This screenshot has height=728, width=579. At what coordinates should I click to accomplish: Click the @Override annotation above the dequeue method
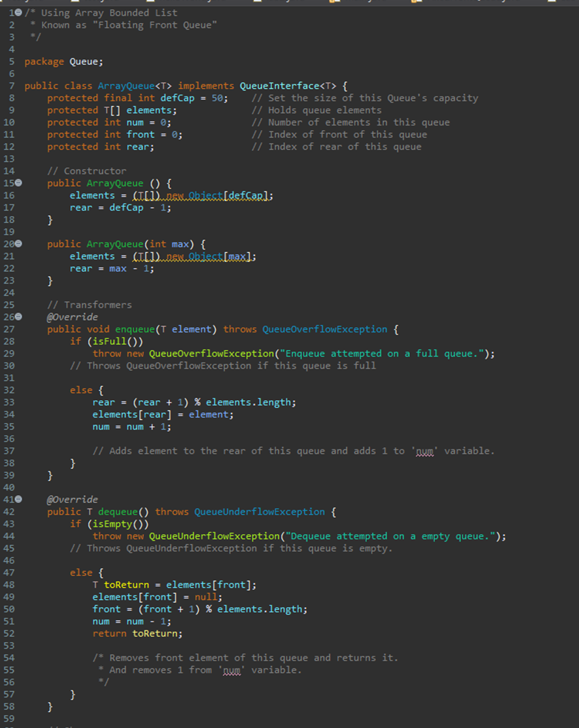pos(72,499)
